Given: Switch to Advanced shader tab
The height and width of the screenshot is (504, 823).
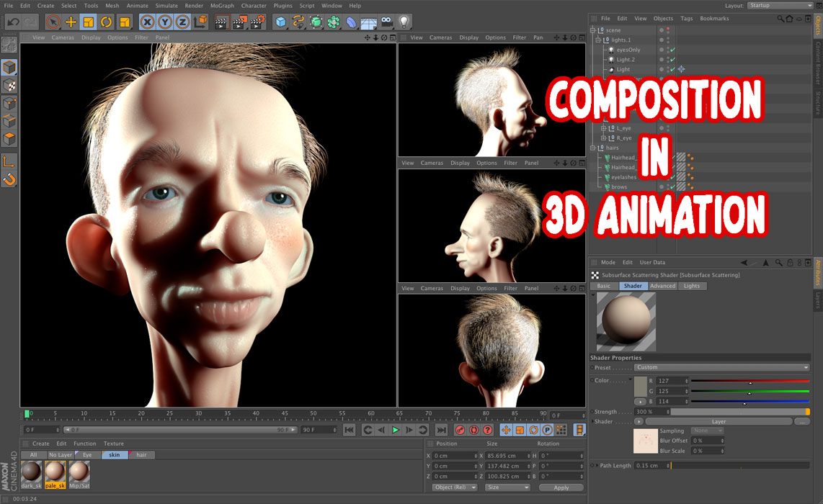Looking at the screenshot, I should tap(662, 286).
